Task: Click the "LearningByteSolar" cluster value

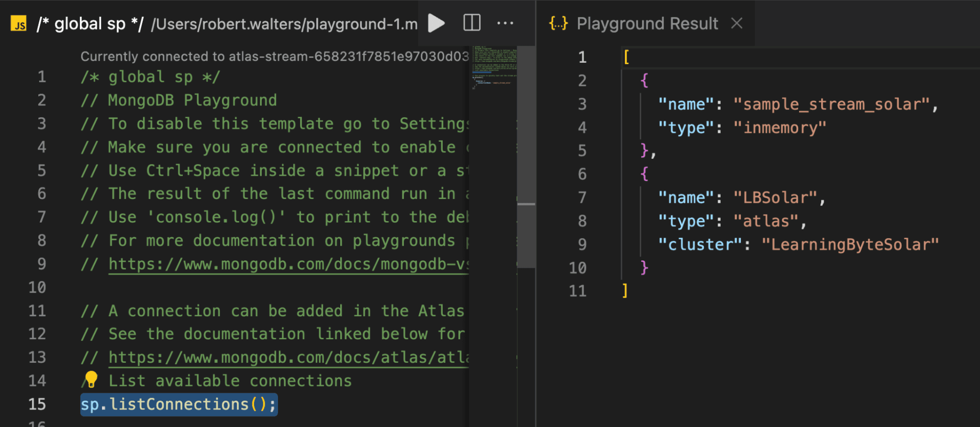Action: (x=850, y=245)
